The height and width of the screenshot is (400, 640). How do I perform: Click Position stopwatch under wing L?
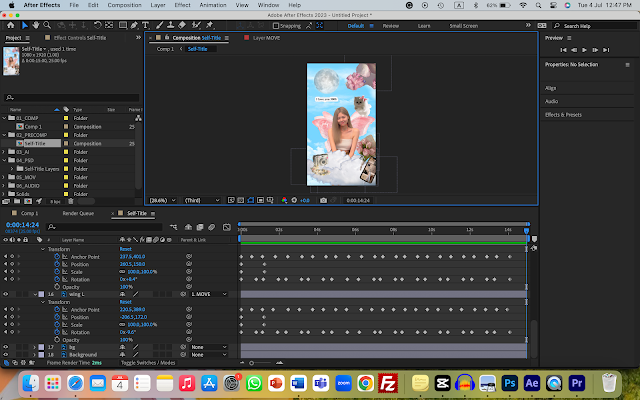click(x=57, y=317)
